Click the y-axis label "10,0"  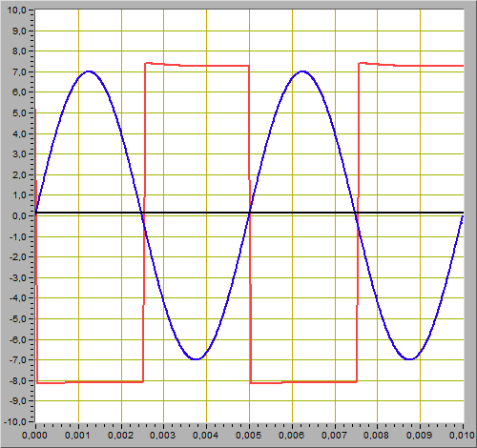tap(17, 10)
